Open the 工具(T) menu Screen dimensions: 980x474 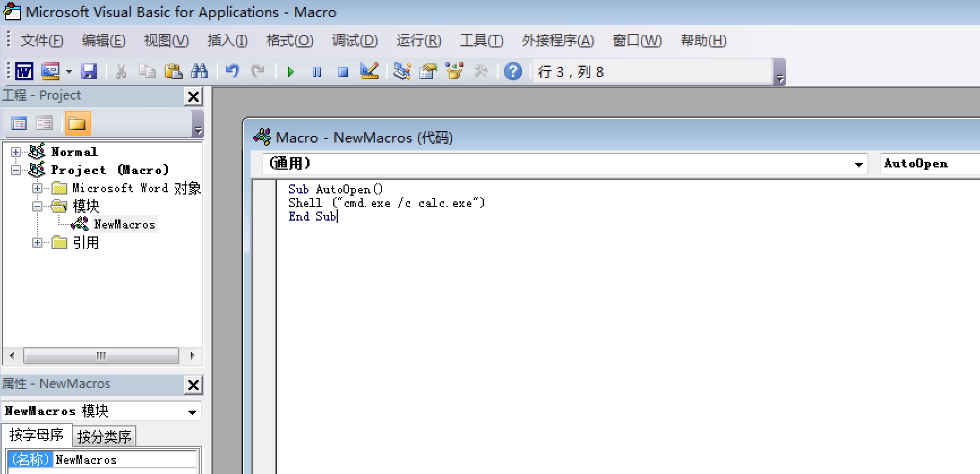coord(482,41)
